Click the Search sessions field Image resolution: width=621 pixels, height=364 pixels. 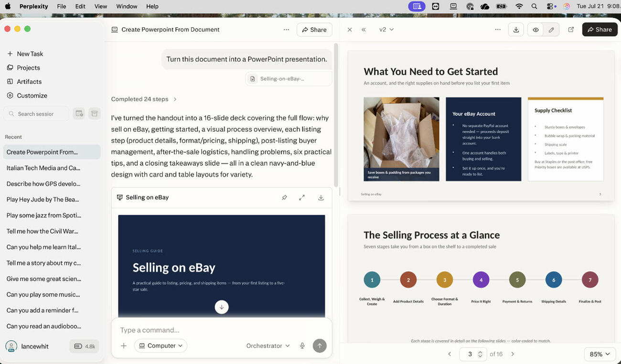click(x=36, y=114)
